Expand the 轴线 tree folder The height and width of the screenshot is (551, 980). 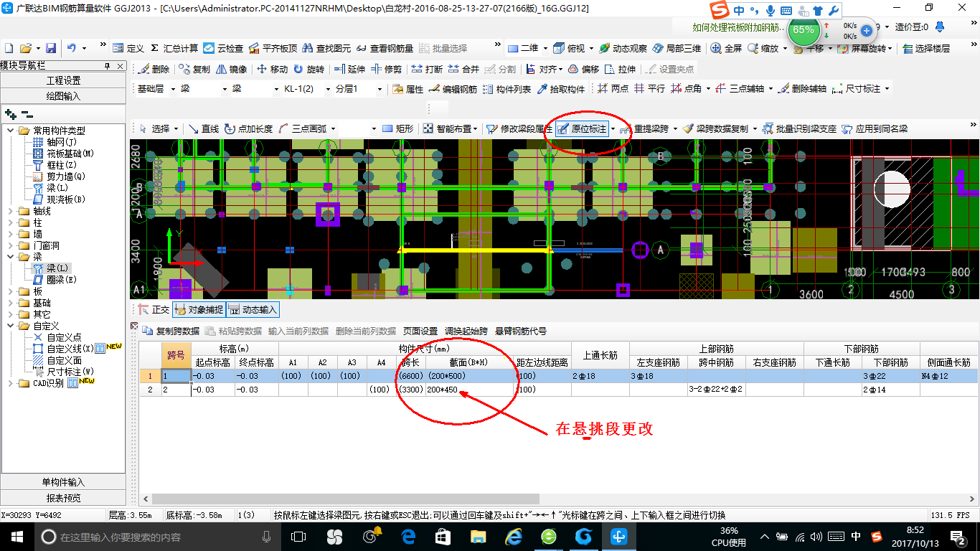coord(10,211)
